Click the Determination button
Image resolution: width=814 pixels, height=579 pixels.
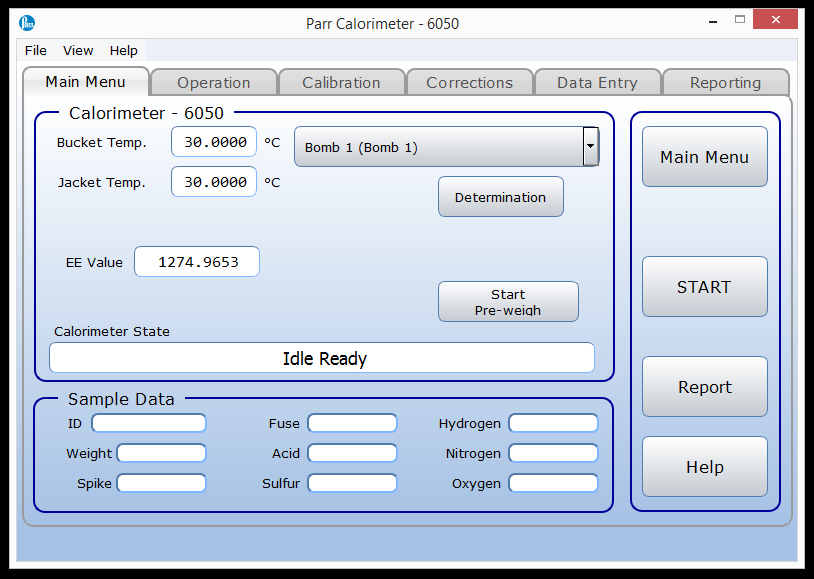[500, 196]
